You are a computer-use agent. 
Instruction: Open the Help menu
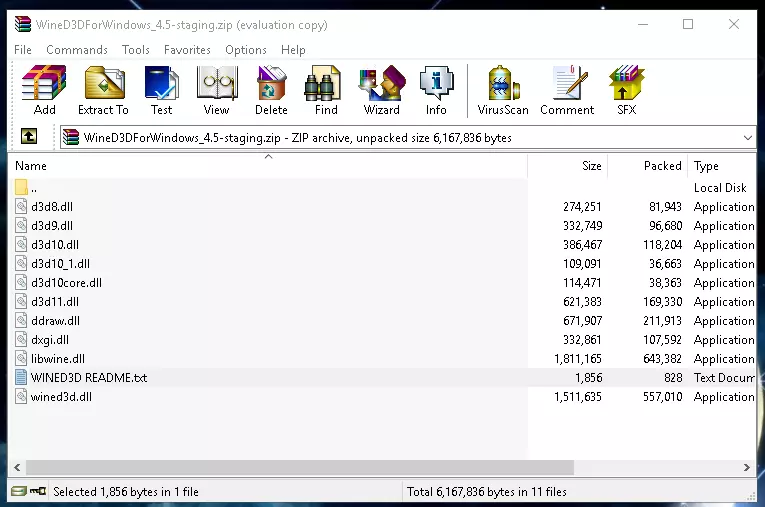pyautogui.click(x=293, y=50)
